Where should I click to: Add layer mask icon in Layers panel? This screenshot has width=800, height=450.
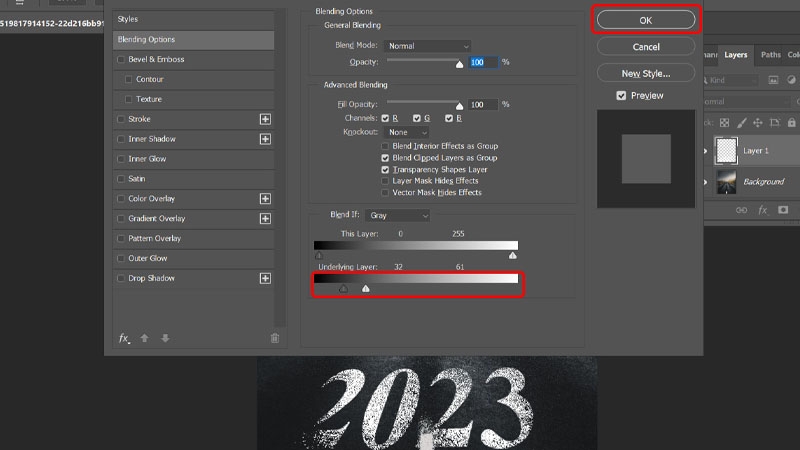click(x=783, y=210)
